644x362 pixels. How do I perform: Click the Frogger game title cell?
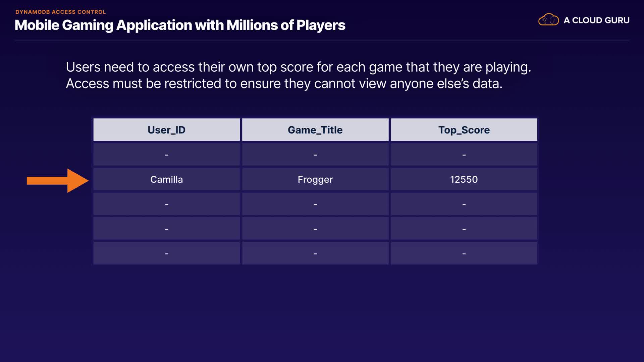click(315, 179)
